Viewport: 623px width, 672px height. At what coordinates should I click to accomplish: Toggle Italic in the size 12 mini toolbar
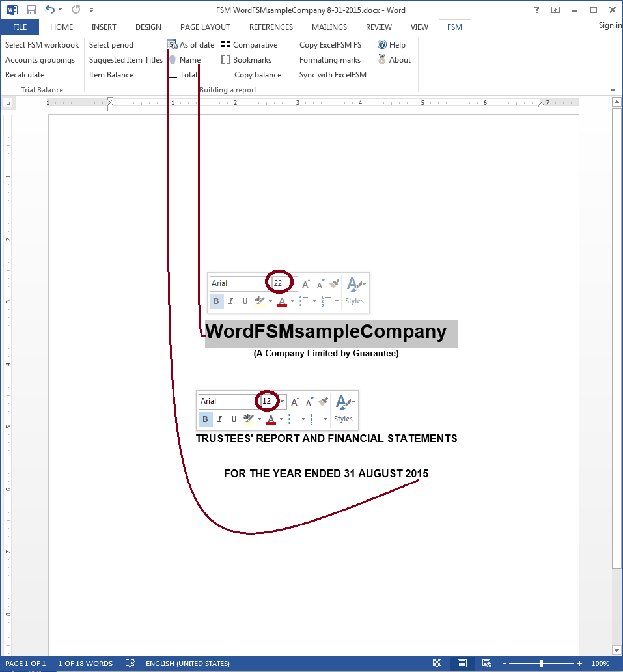point(219,419)
